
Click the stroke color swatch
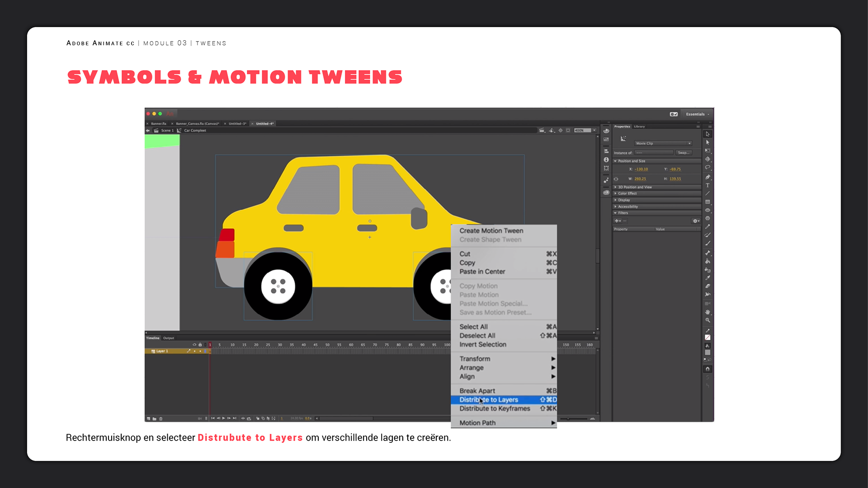(x=708, y=337)
